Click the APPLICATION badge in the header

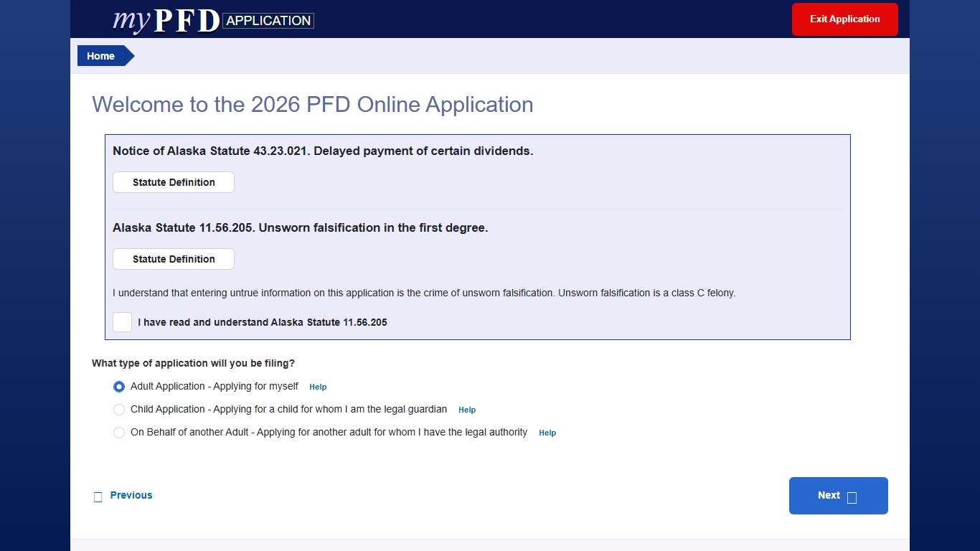(x=268, y=21)
